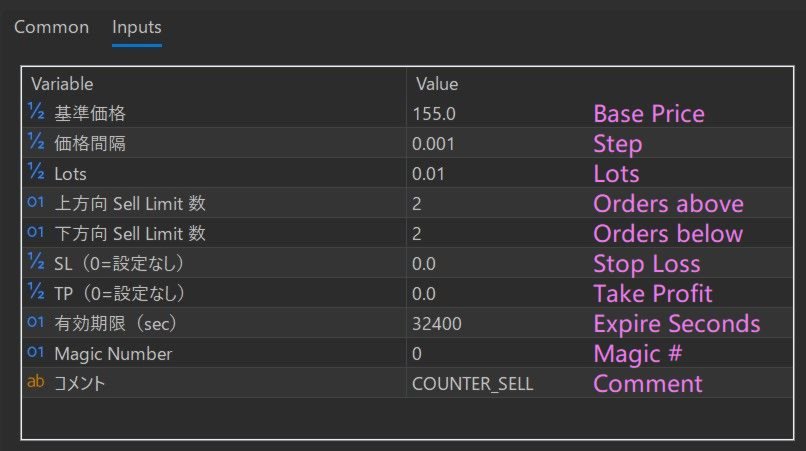Edit the Lots value 0.01
806x451 pixels.
click(429, 174)
